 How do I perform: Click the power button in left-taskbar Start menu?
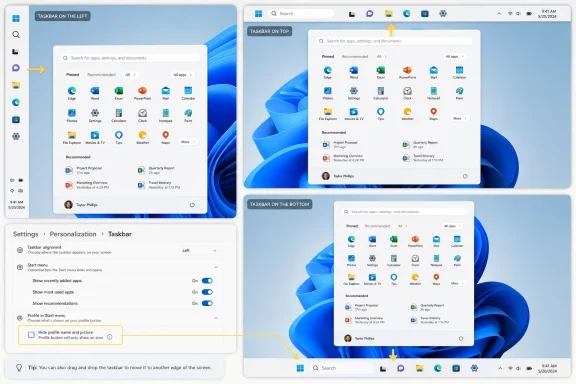[x=192, y=205]
